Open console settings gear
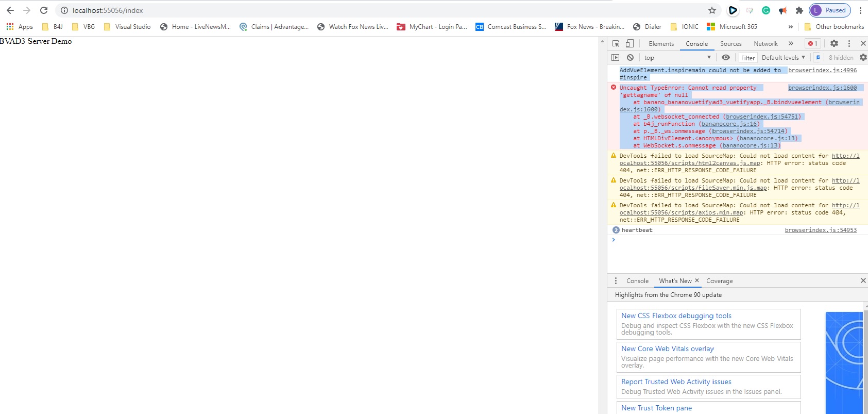The height and width of the screenshot is (414, 868). (863, 58)
